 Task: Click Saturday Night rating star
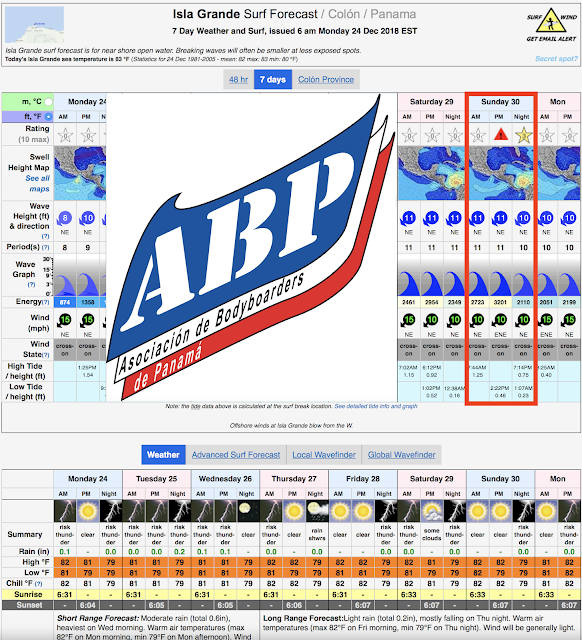click(454, 135)
